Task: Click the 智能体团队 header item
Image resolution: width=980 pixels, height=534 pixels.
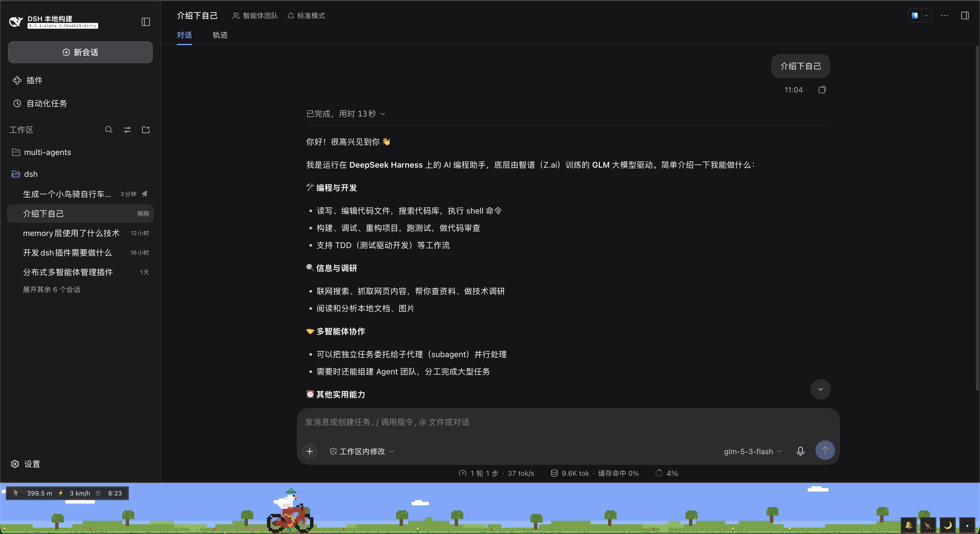Action: [255, 16]
